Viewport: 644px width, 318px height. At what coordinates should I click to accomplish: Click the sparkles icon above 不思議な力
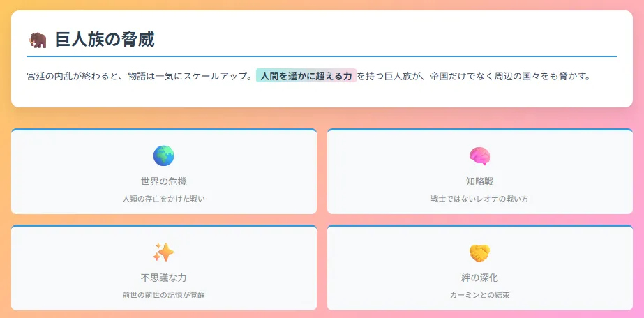coord(163,252)
